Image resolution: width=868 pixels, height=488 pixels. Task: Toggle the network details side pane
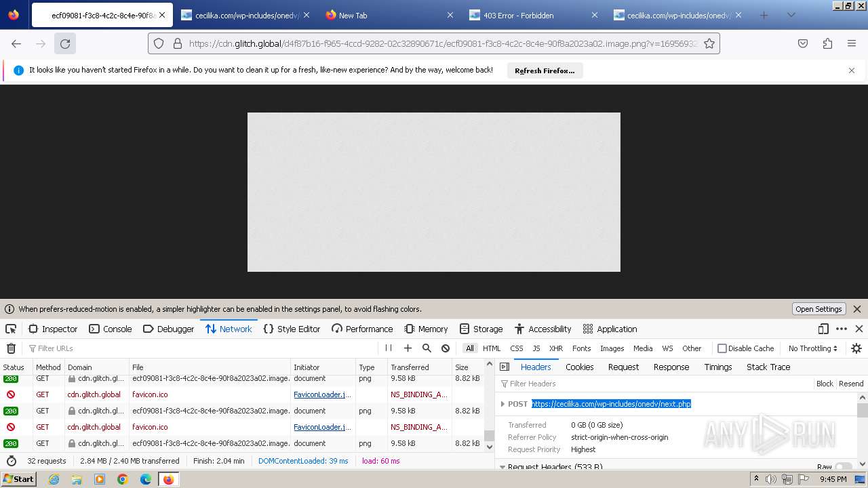tap(505, 367)
